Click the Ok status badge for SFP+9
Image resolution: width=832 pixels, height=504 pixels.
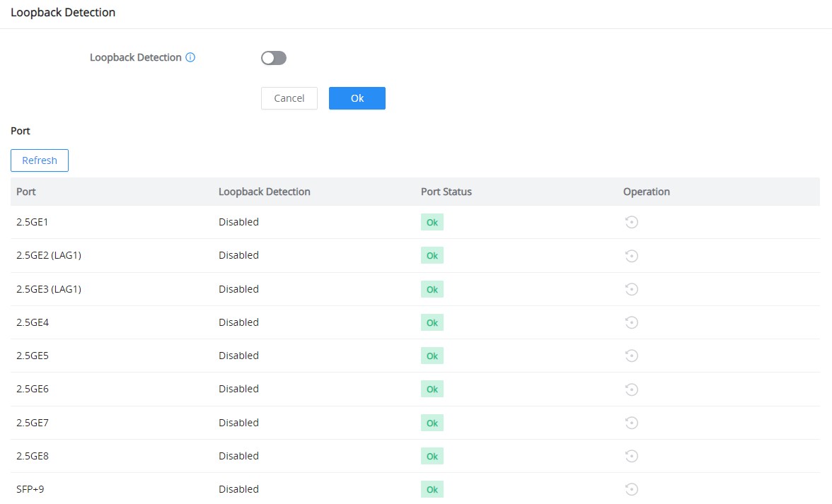point(432,489)
